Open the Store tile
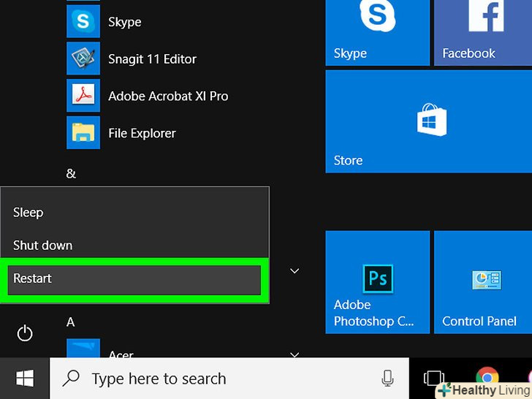The width and height of the screenshot is (532, 399). pyautogui.click(x=428, y=121)
